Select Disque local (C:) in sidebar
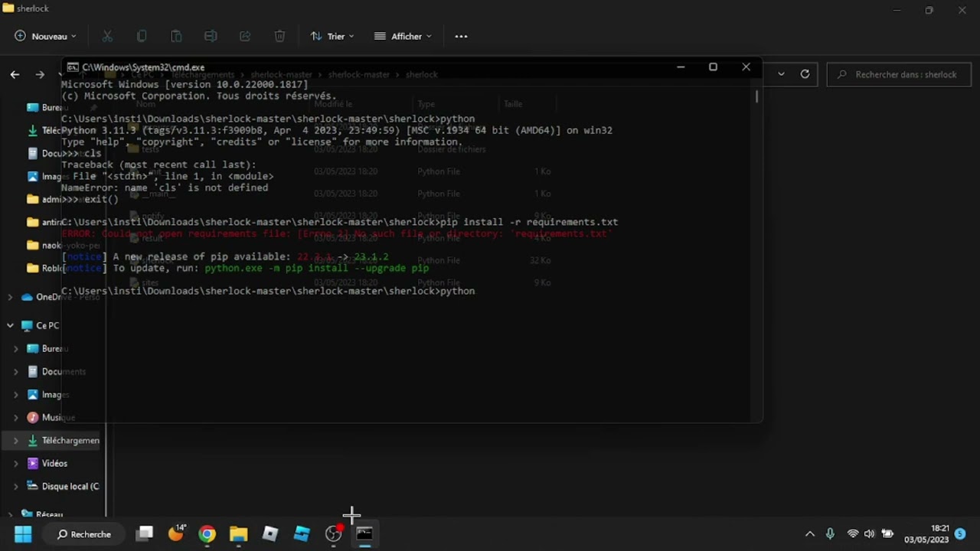 [63, 486]
